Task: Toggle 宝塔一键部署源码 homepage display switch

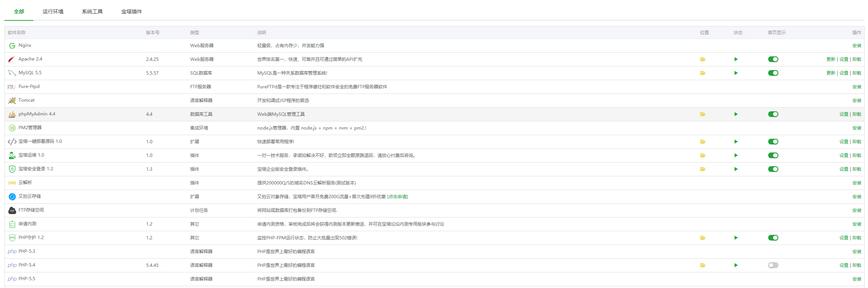Action: 773,142
